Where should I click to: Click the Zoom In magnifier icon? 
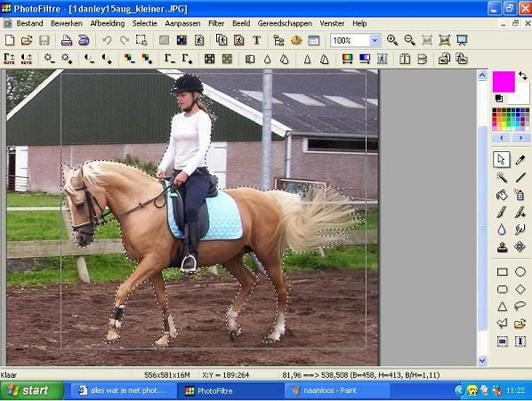(392, 40)
